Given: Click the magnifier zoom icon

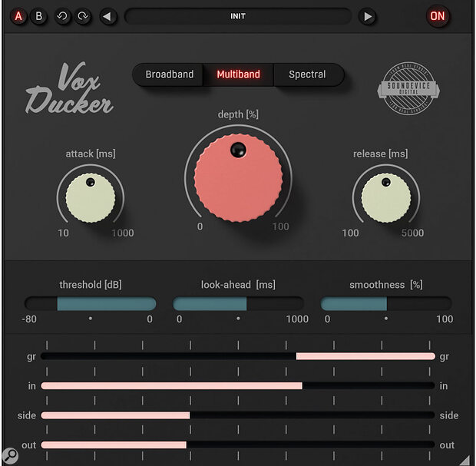Looking at the screenshot, I should pyautogui.click(x=10, y=456).
